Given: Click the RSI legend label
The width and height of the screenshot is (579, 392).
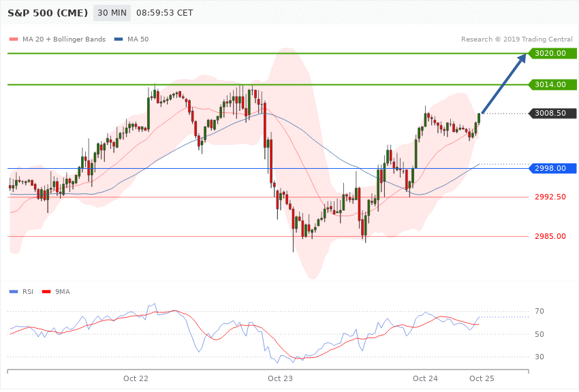Looking at the screenshot, I should (28, 292).
